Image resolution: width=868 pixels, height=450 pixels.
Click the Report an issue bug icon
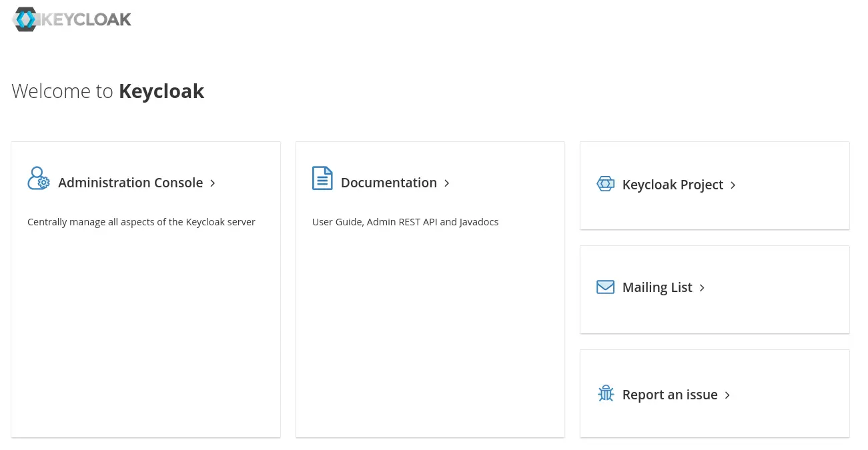click(x=605, y=393)
